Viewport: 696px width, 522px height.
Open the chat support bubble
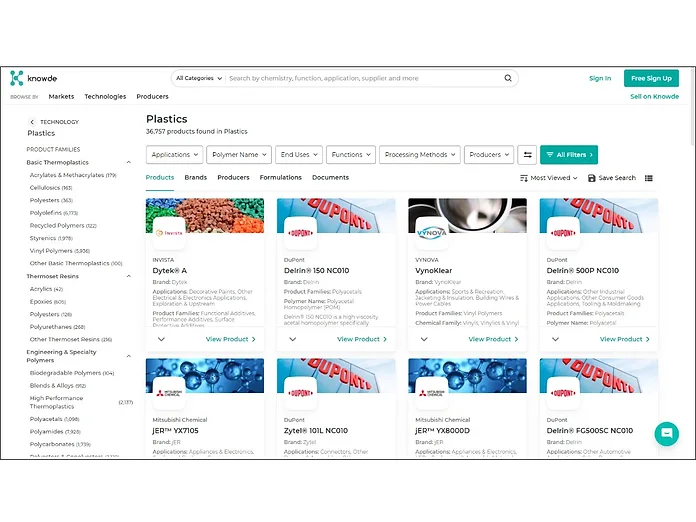(666, 433)
